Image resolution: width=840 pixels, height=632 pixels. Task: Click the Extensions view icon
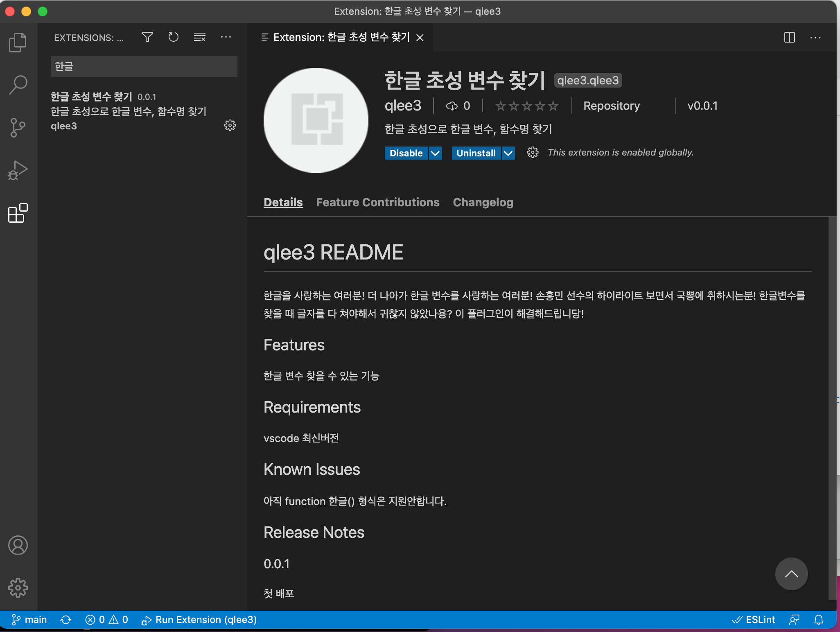18,213
